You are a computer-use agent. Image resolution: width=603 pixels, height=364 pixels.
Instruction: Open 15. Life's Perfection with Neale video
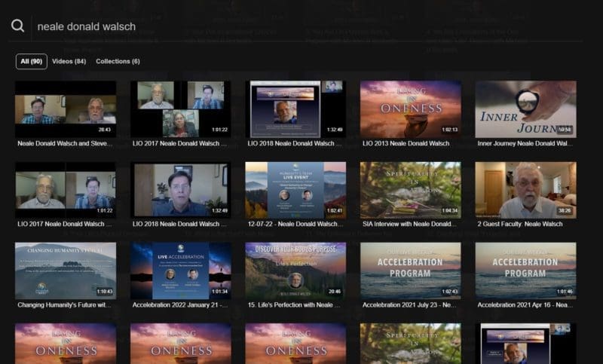click(x=295, y=271)
